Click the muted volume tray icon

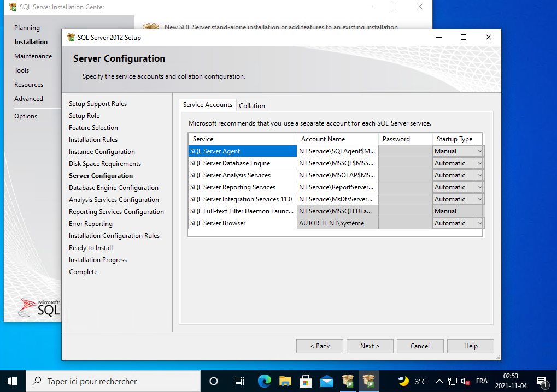[466, 381]
